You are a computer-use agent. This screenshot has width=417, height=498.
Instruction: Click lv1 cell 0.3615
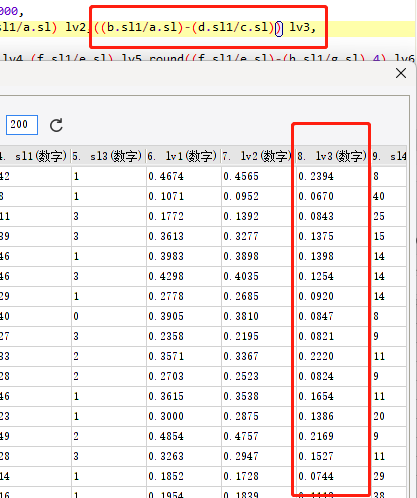184,396
